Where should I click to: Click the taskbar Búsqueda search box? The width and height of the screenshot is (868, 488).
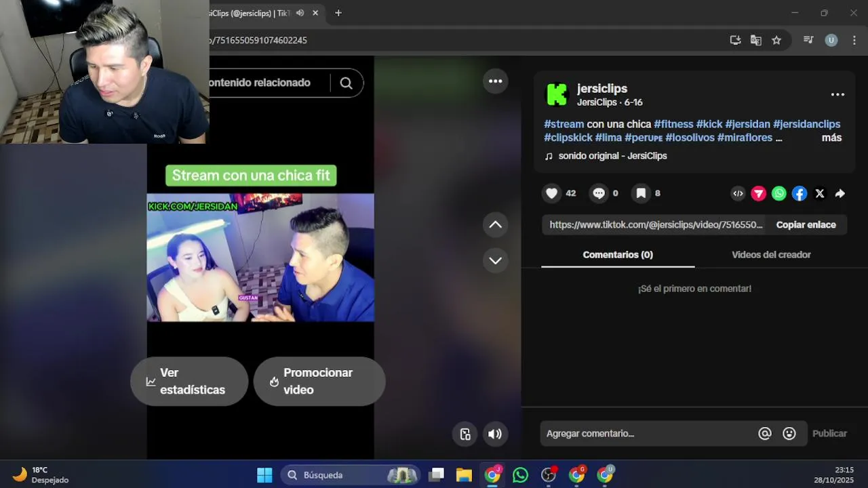(349, 475)
